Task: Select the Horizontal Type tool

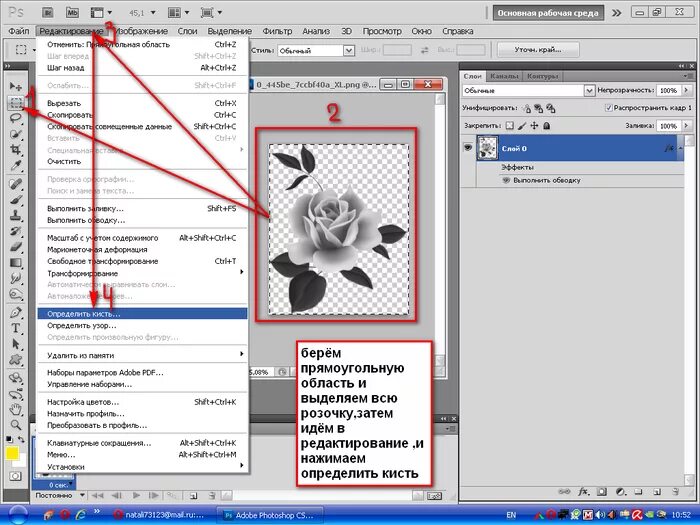Action: coord(16,328)
